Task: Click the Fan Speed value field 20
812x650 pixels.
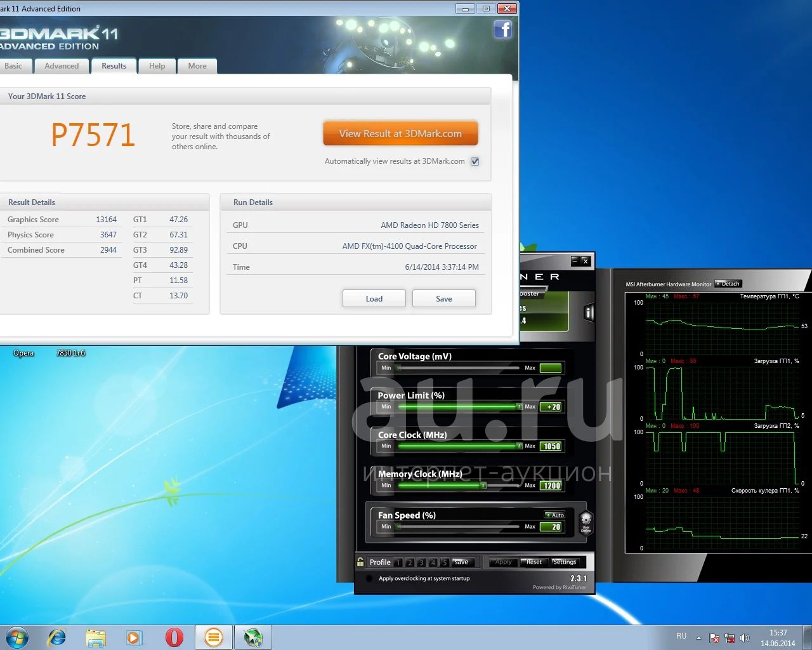Action: 551,527
